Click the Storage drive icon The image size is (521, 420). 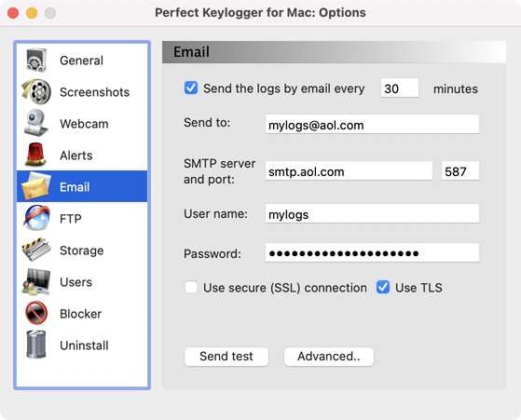[36, 250]
